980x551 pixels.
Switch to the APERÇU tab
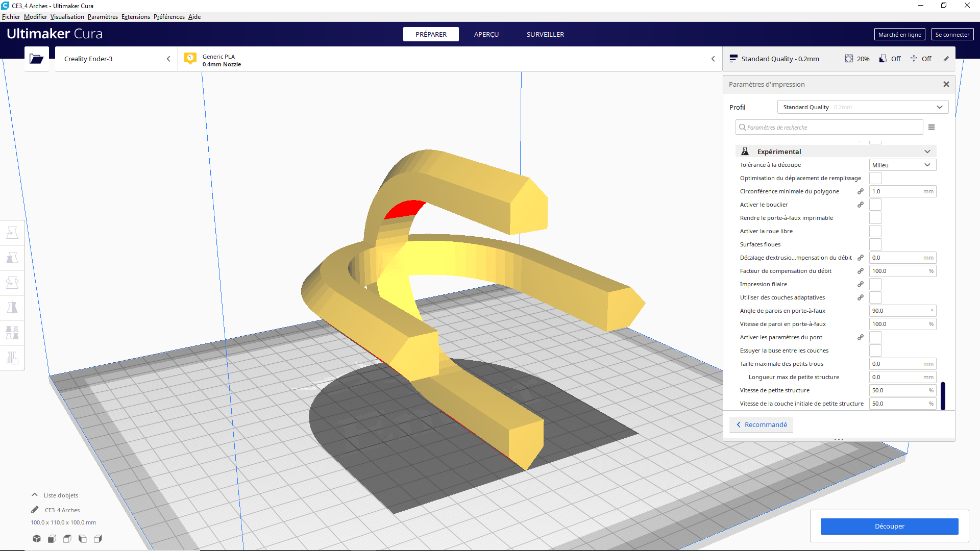coord(486,34)
